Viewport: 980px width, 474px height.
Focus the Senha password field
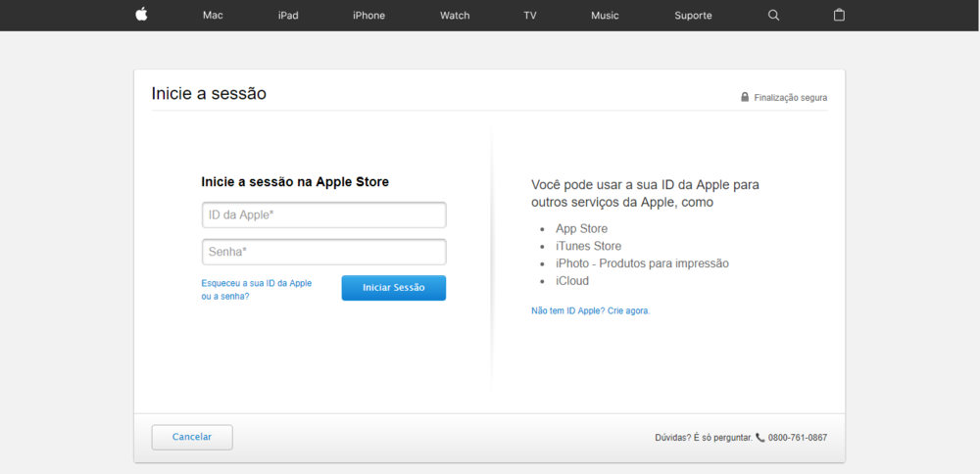click(323, 253)
